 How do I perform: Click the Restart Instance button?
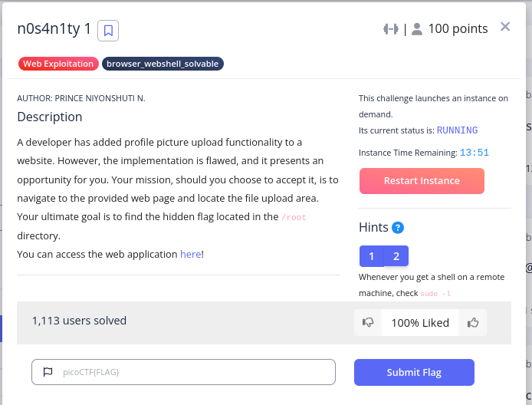(422, 181)
